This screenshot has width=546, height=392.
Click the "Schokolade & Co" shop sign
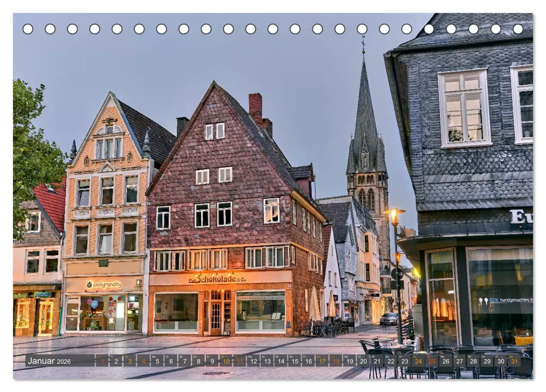pos(218,279)
